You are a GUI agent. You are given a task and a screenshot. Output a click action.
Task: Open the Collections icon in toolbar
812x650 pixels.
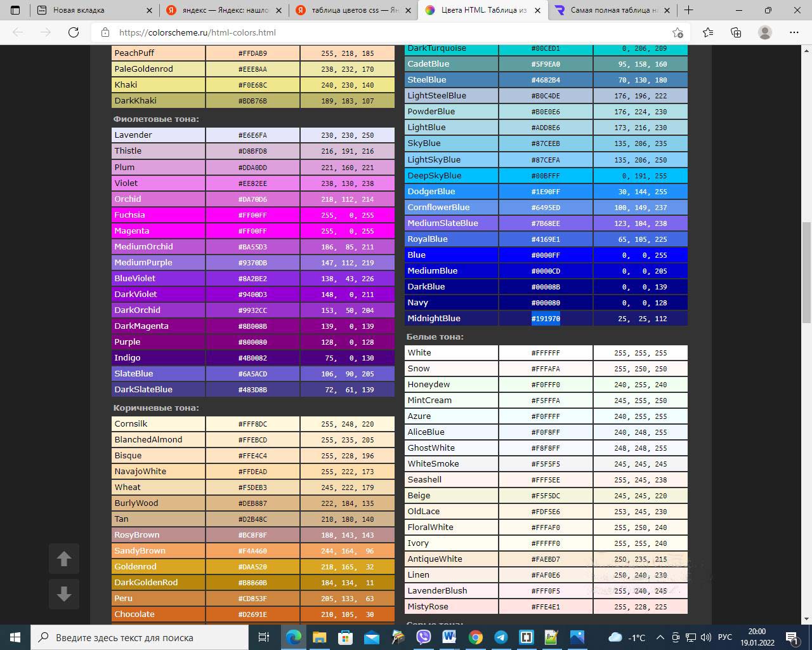click(736, 32)
